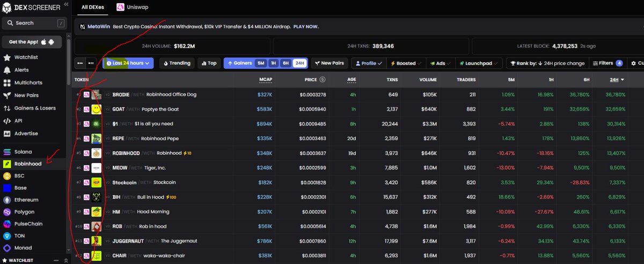This screenshot has height=264, width=644.
Task: Open Advertise Ad icon in sidebar
Action: (x=7, y=133)
